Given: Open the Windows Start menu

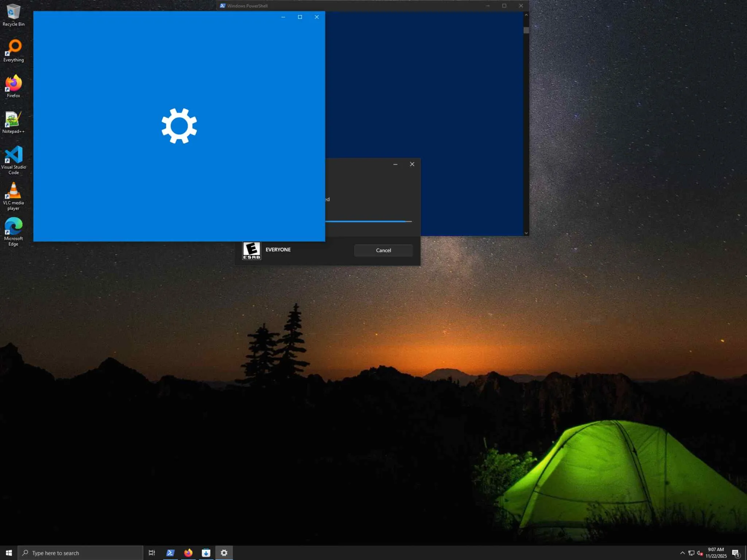Looking at the screenshot, I should [x=9, y=553].
